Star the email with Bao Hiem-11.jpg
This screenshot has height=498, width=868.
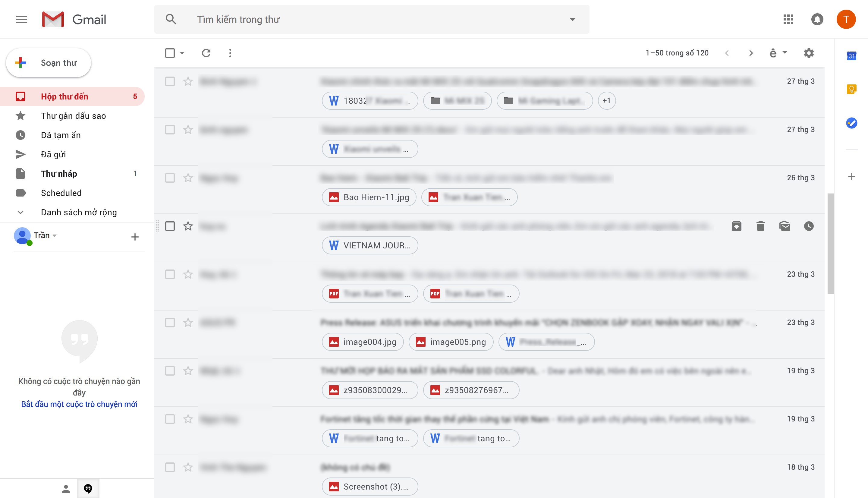188,178
